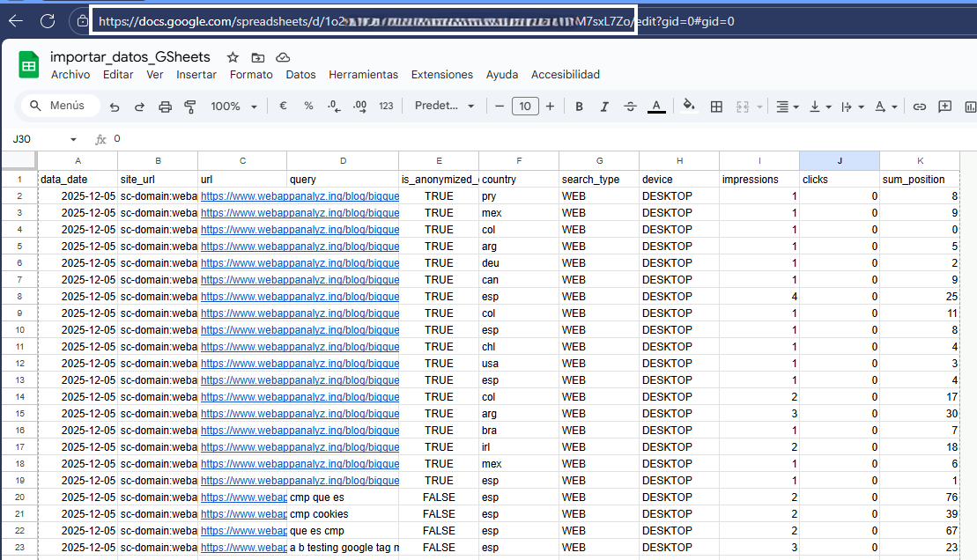Open the fill color tool
The height and width of the screenshot is (560, 977).
(x=688, y=107)
